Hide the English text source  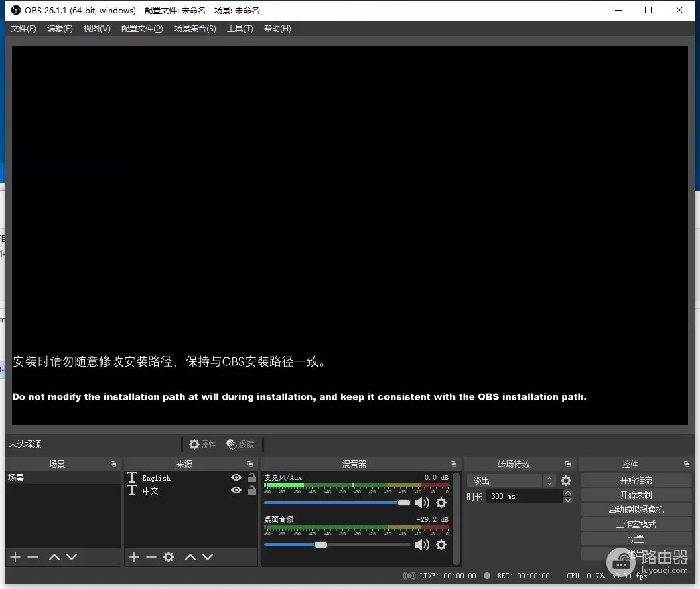[x=236, y=477]
